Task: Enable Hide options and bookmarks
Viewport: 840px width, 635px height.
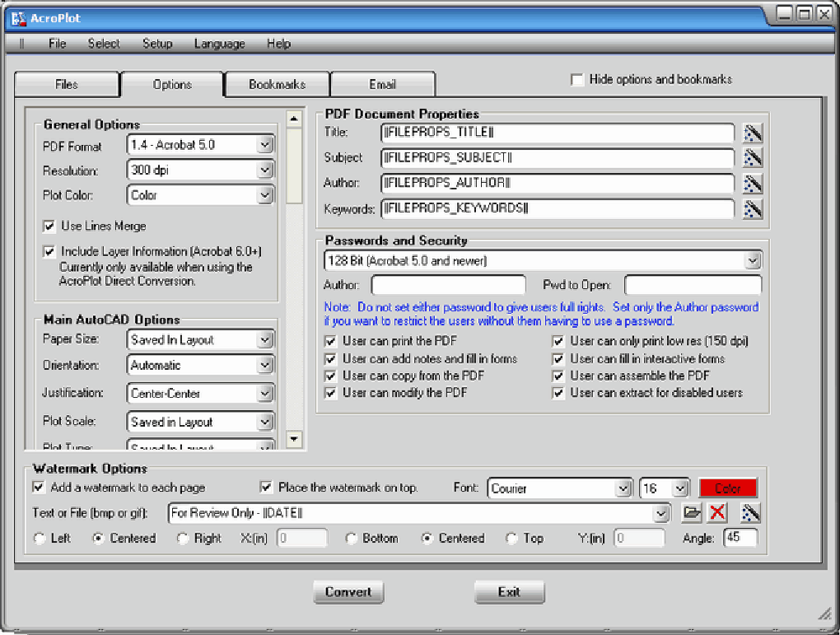Action: (x=577, y=80)
